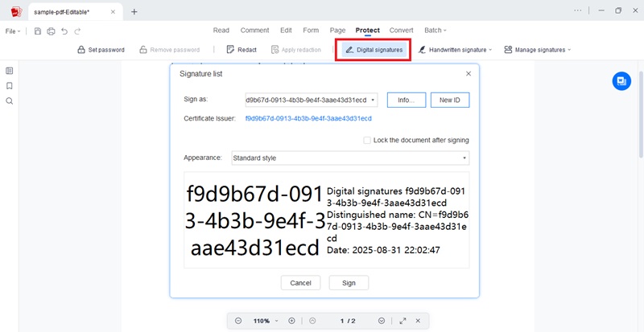644x332 pixels.
Task: Click the save icon in the top toolbar
Action: coord(38,31)
